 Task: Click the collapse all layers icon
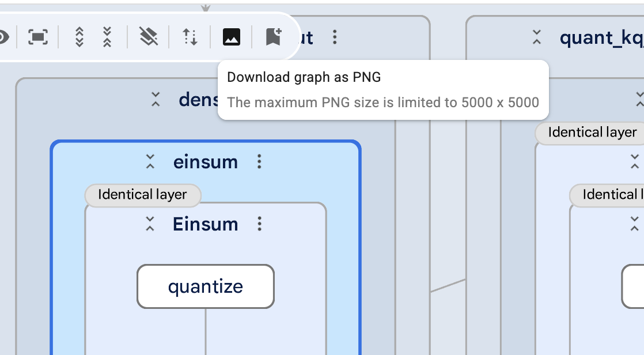point(107,37)
